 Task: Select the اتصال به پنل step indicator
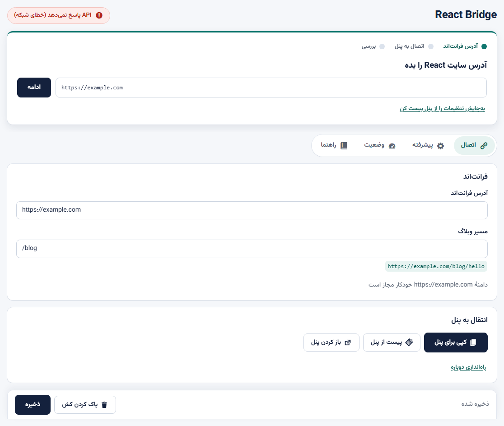[414, 46]
